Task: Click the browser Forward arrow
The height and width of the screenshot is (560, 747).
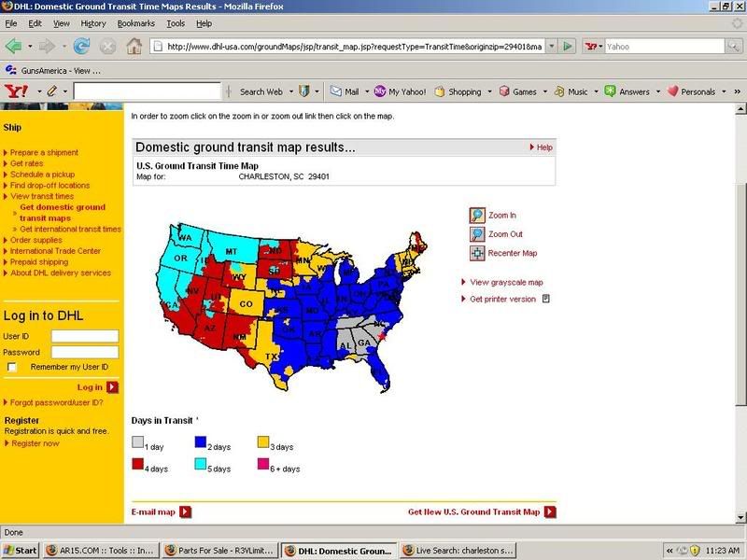Action: (x=48, y=46)
